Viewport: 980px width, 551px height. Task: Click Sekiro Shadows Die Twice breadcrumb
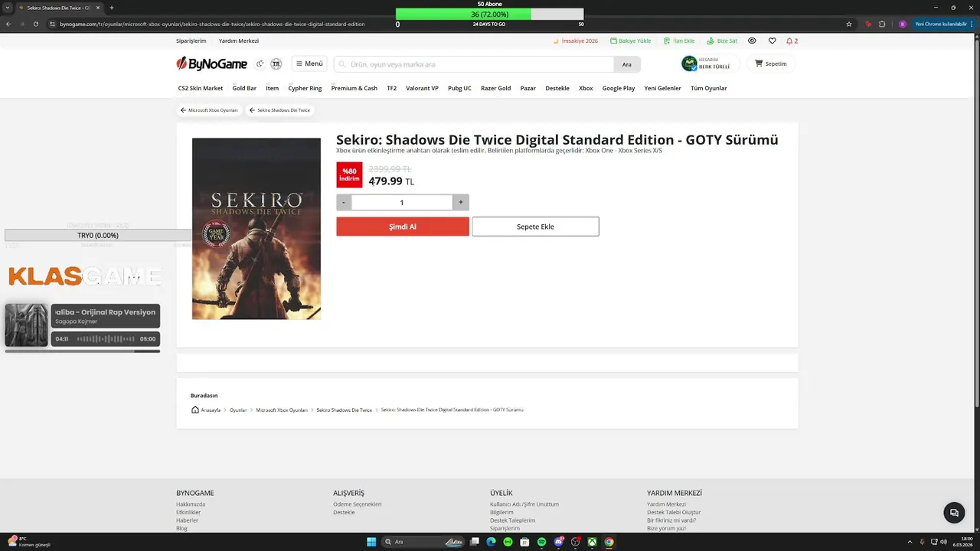click(345, 410)
